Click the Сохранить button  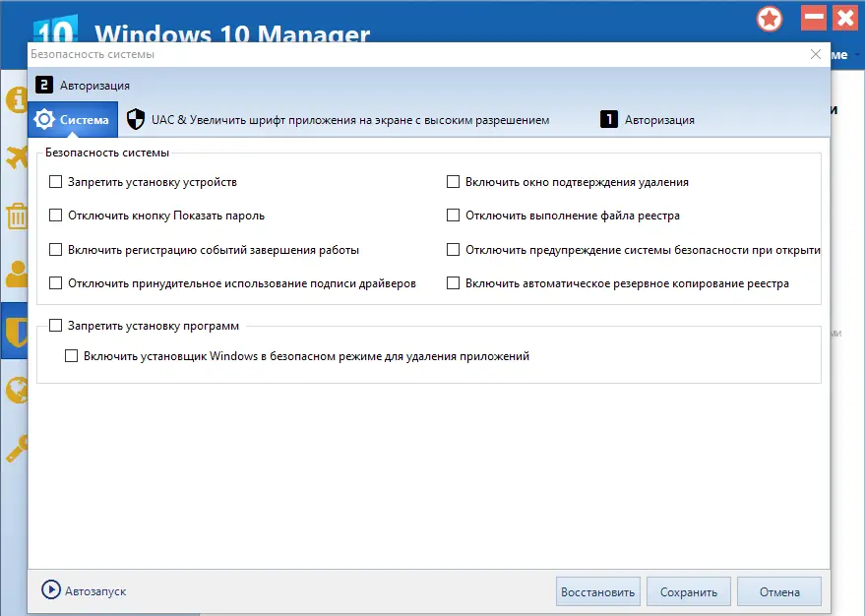click(x=689, y=591)
